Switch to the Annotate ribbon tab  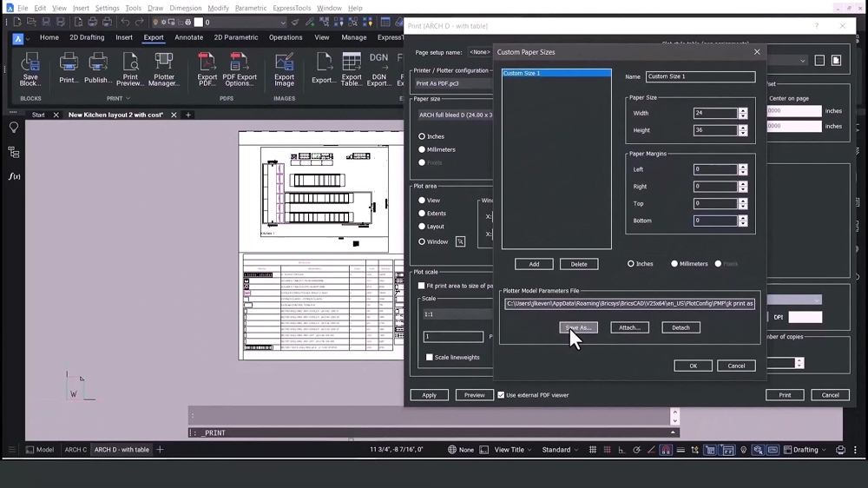[188, 37]
